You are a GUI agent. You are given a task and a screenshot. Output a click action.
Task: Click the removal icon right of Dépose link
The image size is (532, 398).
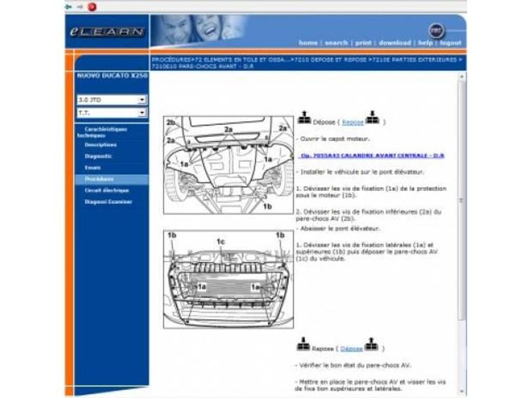(x=371, y=344)
